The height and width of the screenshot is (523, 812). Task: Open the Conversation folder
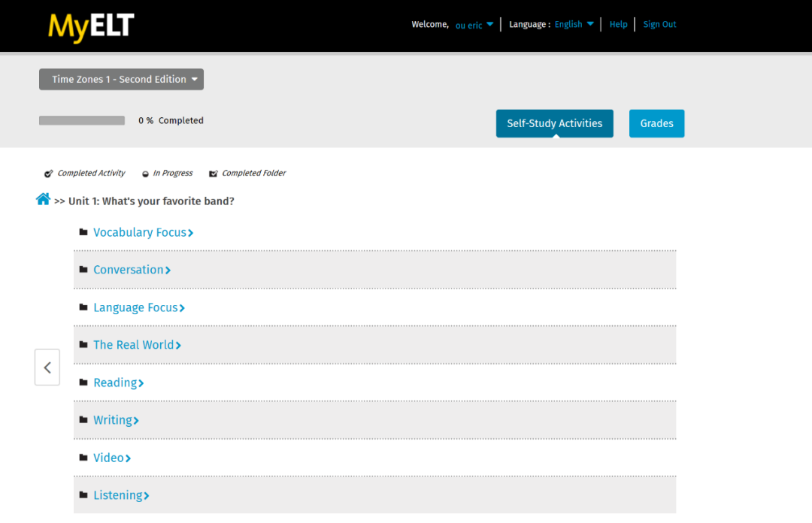point(132,270)
